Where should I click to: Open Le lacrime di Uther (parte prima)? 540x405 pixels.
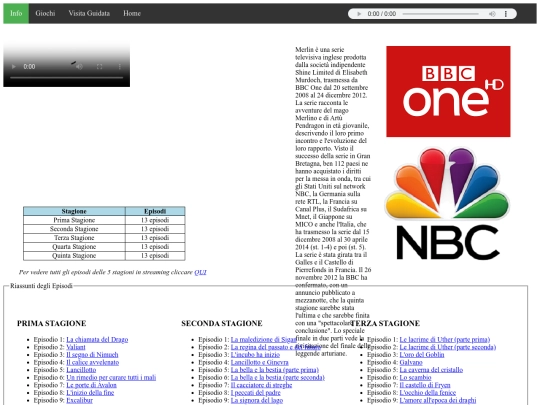click(x=445, y=340)
